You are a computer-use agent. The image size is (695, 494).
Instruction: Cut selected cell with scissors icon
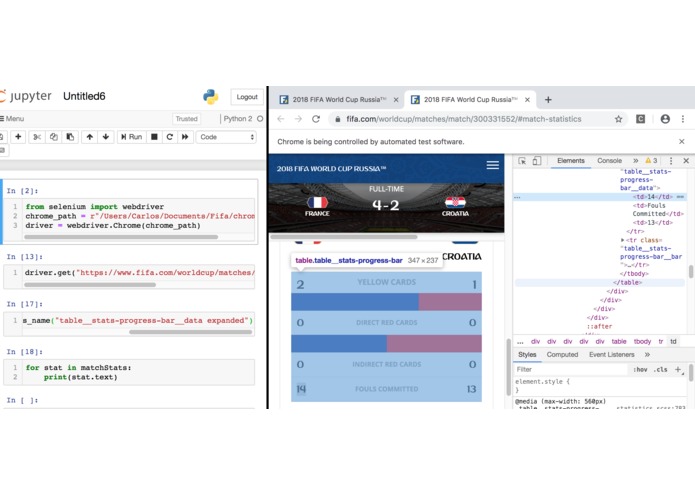(x=37, y=137)
